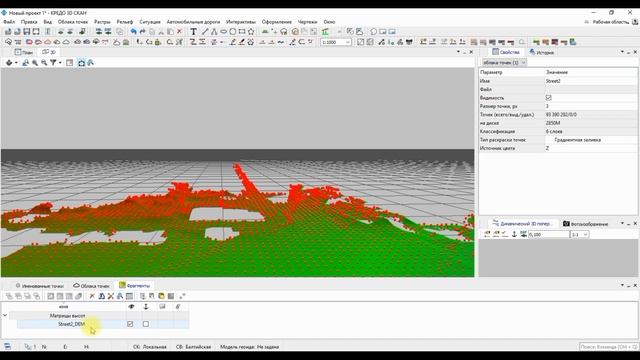Click the red X delete icon in Fragments toolbar
The image size is (640, 360).
click(92, 296)
